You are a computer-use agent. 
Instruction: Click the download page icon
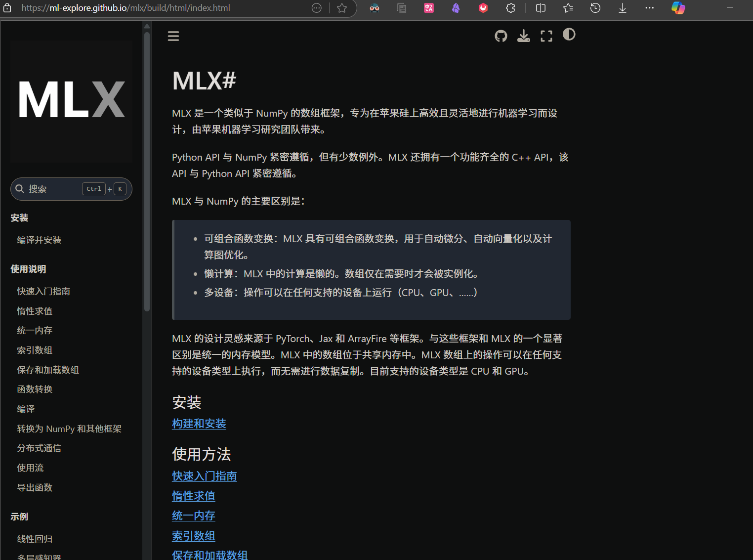coord(524,36)
